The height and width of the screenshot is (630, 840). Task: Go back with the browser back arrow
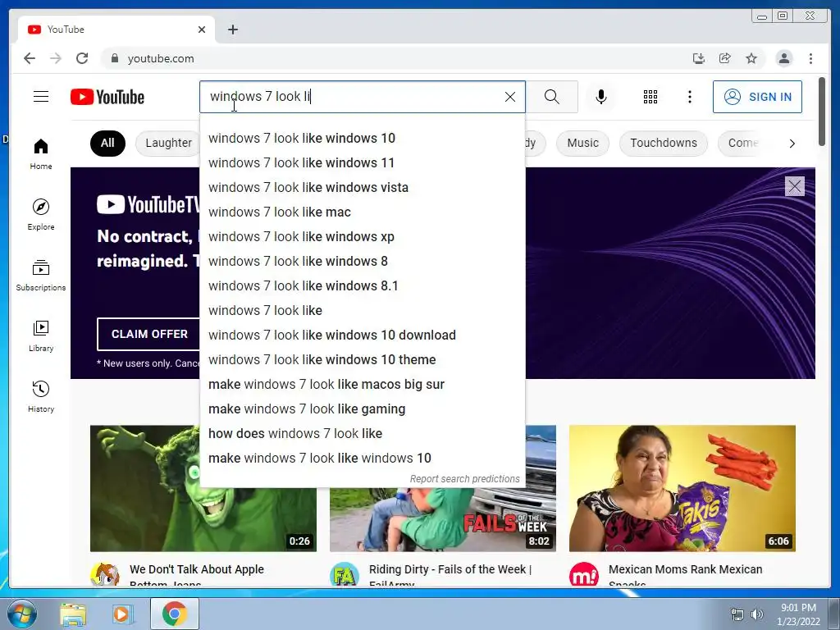tap(30, 58)
